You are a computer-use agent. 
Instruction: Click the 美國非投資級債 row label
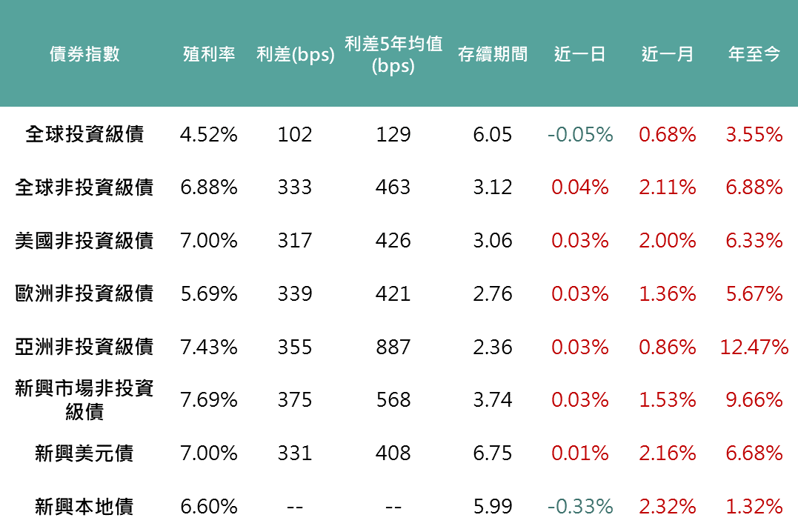pos(84,241)
